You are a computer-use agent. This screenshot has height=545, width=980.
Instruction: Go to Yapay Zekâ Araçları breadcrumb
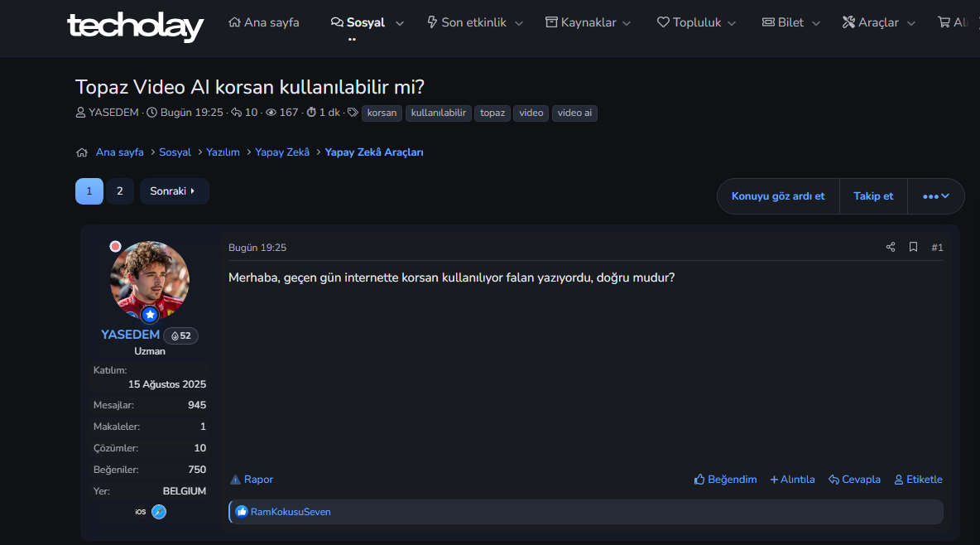click(374, 152)
